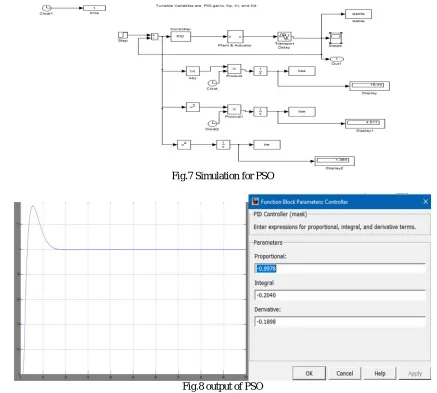Select the ise To Workspace block
This screenshot has width=437, height=393.
click(267, 145)
